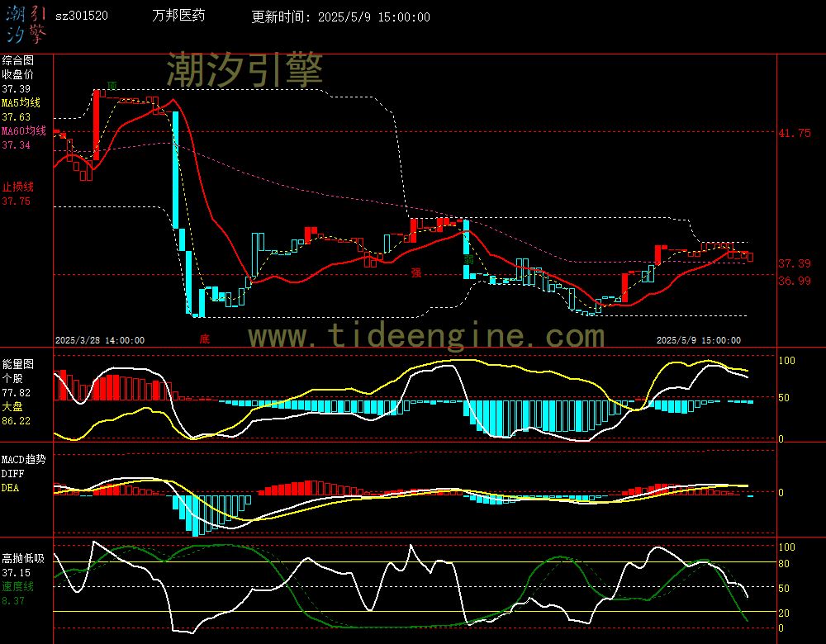Select the MA5均线 legend label
The width and height of the screenshot is (826, 644).
[x=21, y=102]
